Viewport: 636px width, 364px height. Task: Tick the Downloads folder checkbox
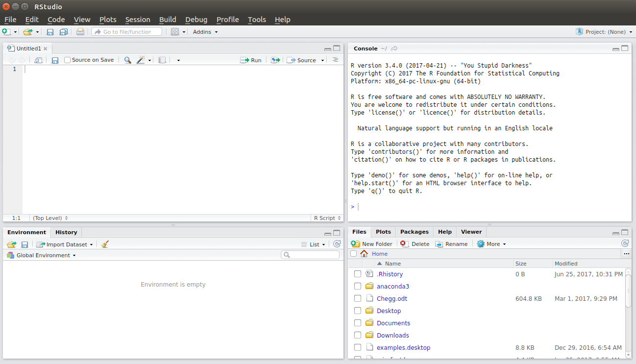(x=358, y=335)
